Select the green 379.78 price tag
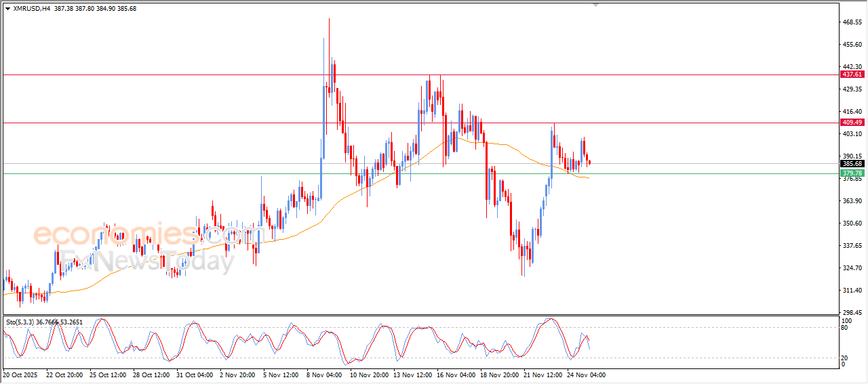The image size is (868, 384). point(851,173)
